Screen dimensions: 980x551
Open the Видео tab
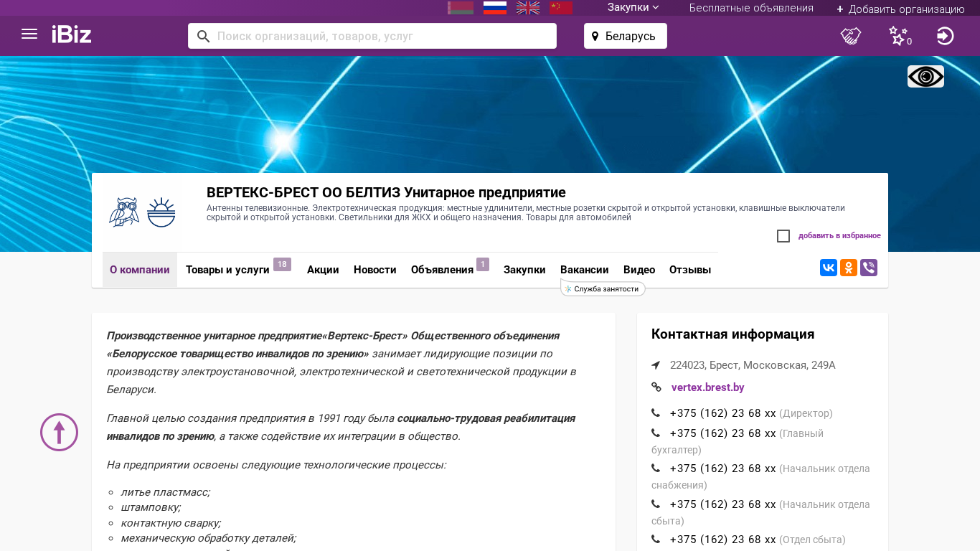(x=639, y=270)
